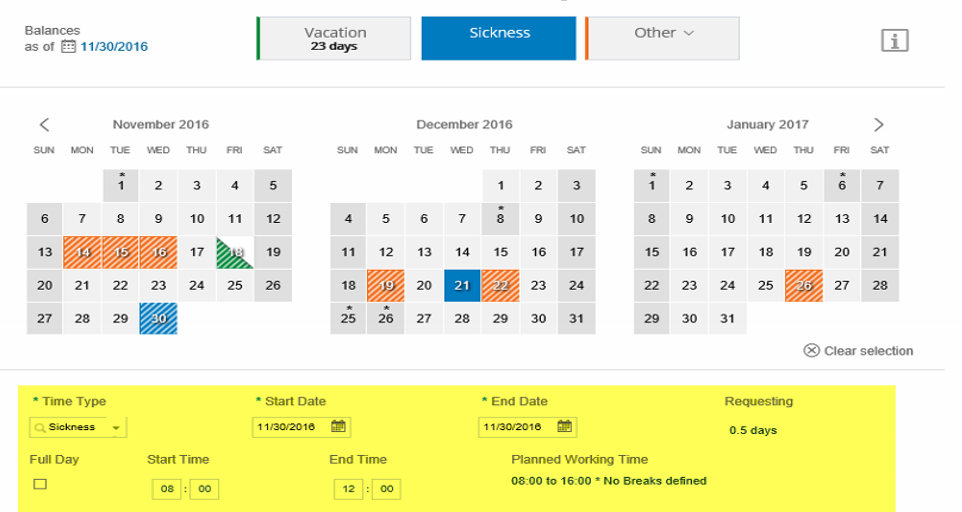962x512 pixels.
Task: Go to previous month with left arrow
Action: click(44, 124)
